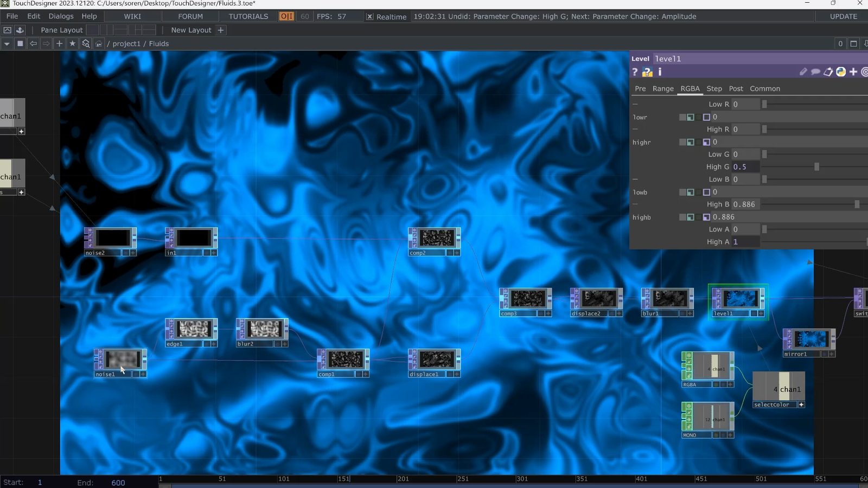Click the square pane type icon in path bar
Screen dimensions: 868x488
pyautogui.click(x=20, y=43)
